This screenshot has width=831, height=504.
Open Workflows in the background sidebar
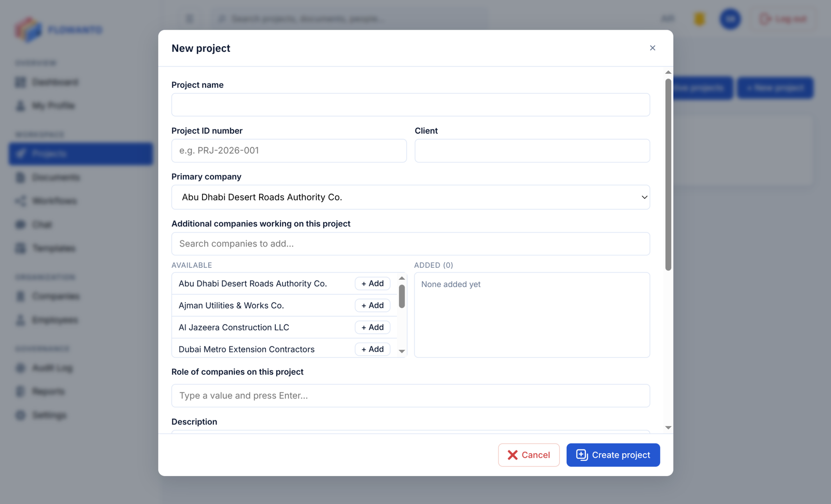pyautogui.click(x=55, y=201)
